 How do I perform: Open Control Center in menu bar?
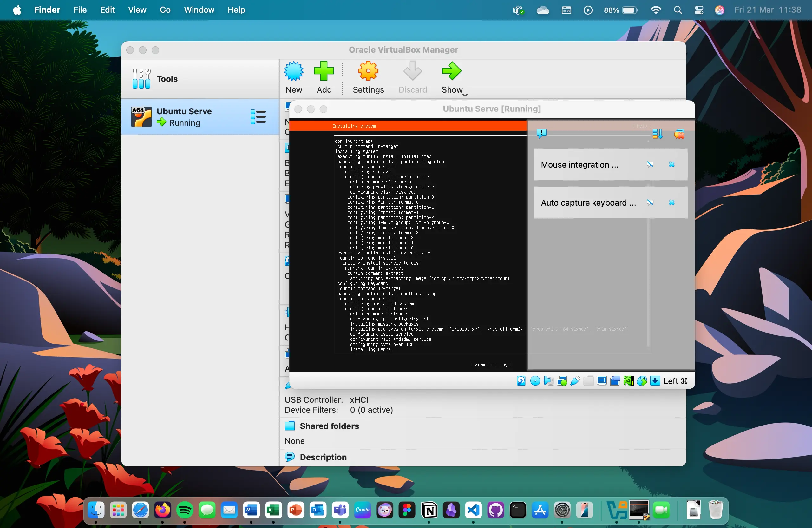(699, 10)
